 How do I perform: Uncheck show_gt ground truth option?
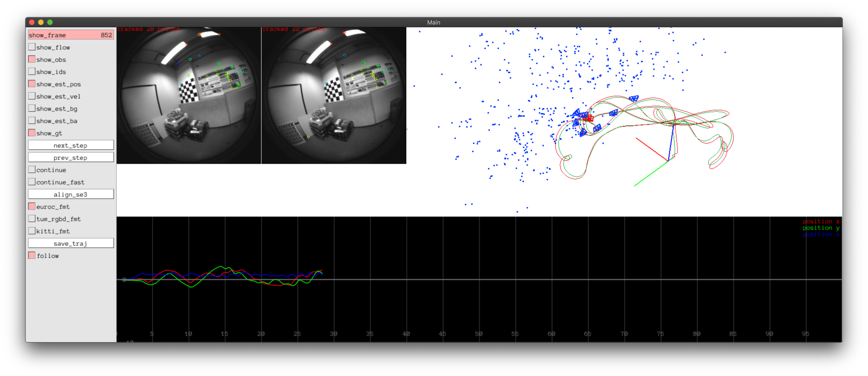32,133
